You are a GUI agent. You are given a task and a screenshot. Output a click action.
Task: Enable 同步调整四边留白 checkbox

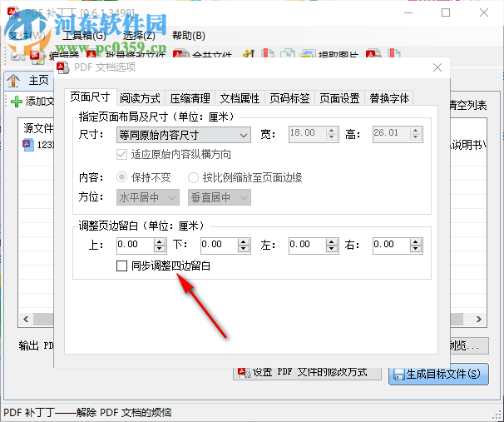[121, 266]
